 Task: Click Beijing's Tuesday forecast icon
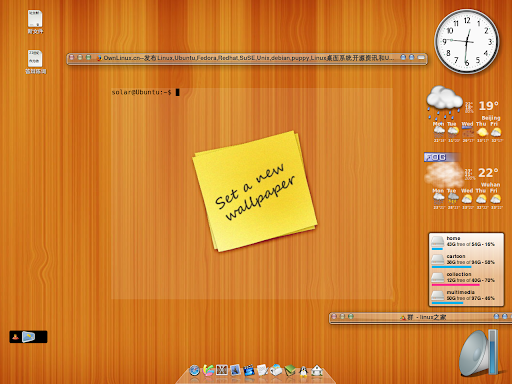(x=453, y=132)
